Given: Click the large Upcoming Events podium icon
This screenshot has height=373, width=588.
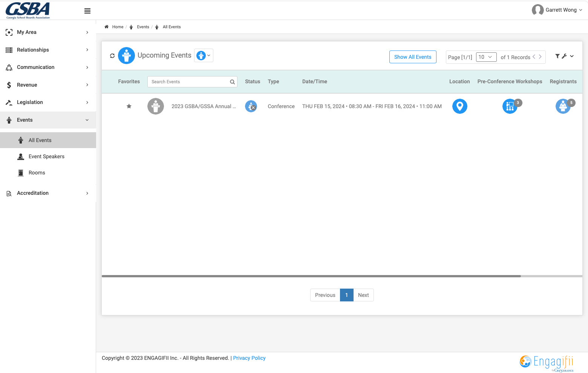Looking at the screenshot, I should pyautogui.click(x=126, y=56).
